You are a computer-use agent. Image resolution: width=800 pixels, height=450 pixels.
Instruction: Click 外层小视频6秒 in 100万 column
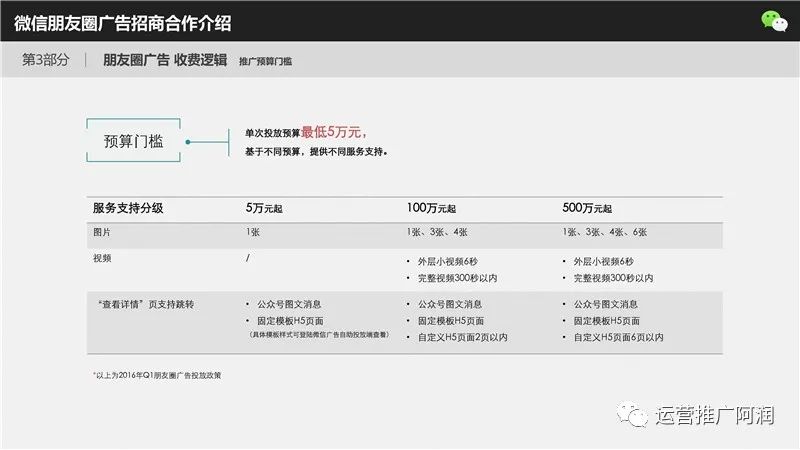coord(447,261)
